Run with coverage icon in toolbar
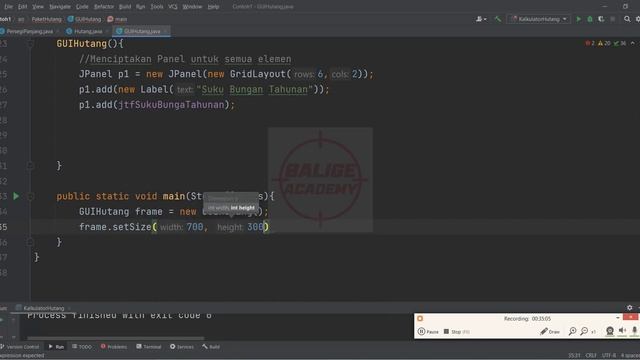 (x=601, y=19)
